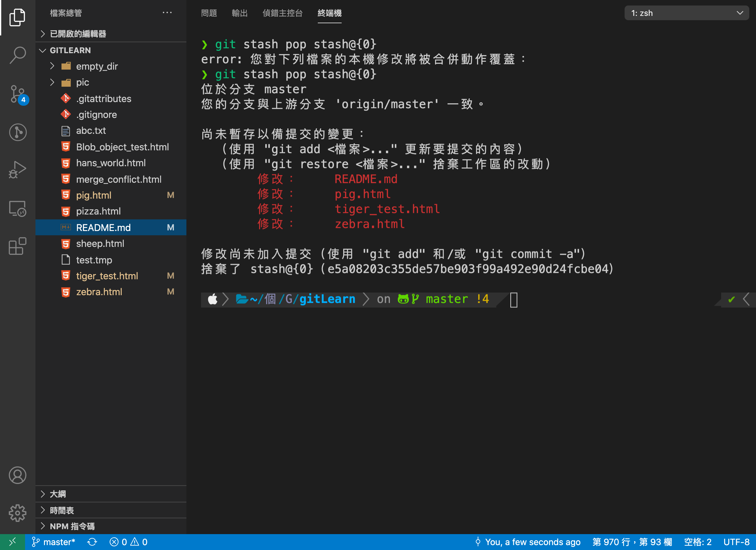Open sheep.html
This screenshot has width=756, height=550.
point(111,243)
